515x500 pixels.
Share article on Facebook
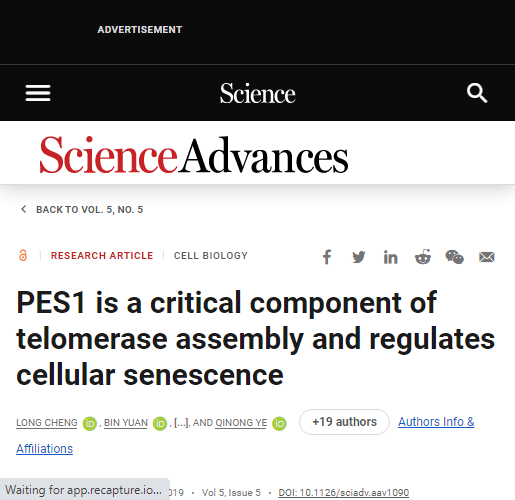tap(327, 257)
